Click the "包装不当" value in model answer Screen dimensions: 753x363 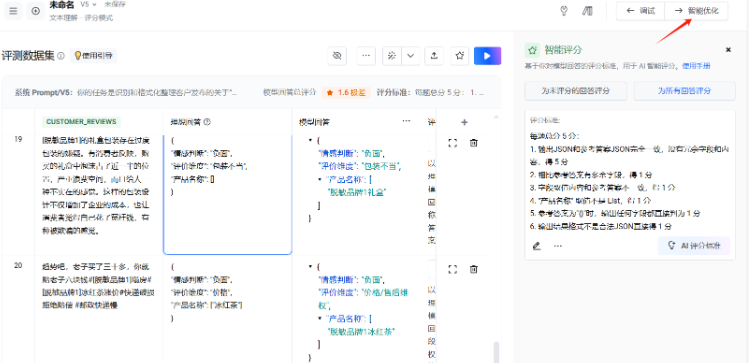click(380, 166)
